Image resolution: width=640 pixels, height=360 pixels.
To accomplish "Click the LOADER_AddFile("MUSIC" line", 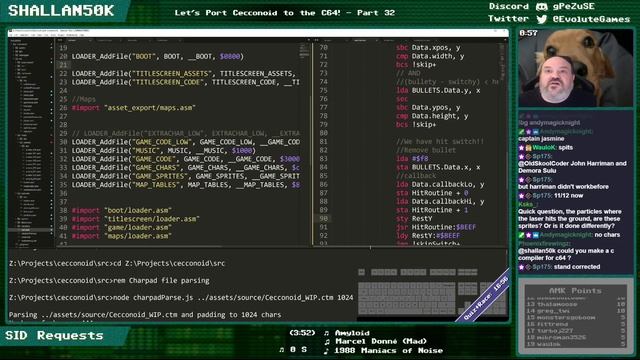I will pos(164,151).
